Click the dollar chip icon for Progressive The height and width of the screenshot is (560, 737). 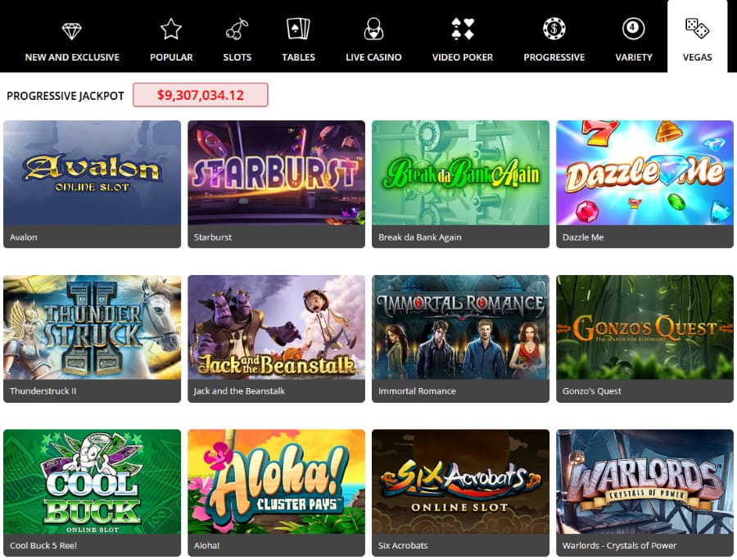point(554,29)
